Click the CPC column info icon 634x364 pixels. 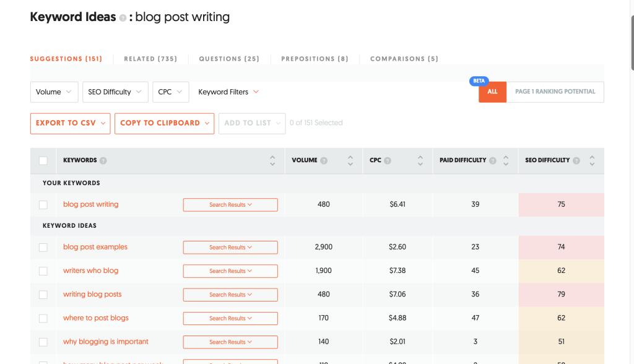click(388, 160)
